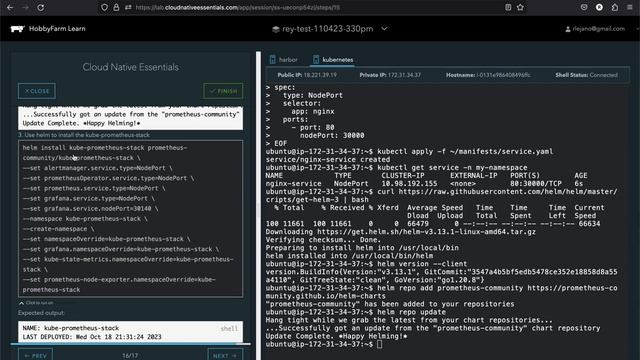Bookmark this page with the star icon
Image resolution: width=640 pixels, height=360 pixels.
click(520, 7)
